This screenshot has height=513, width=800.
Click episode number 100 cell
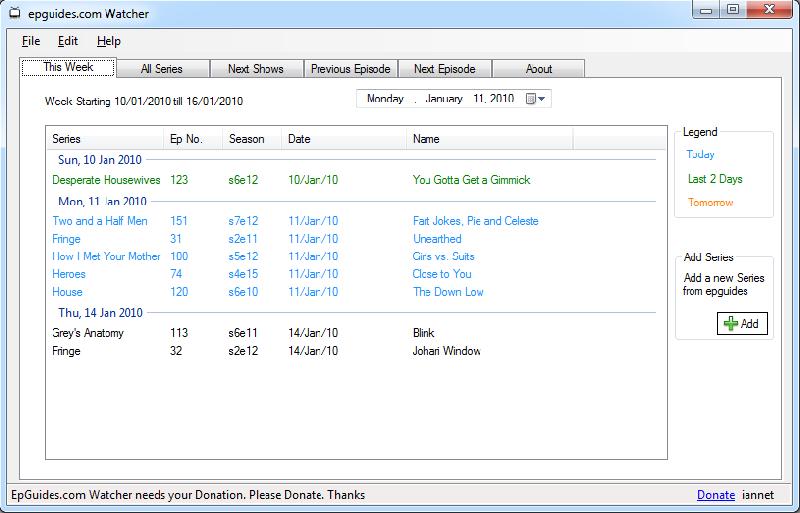tap(179, 256)
